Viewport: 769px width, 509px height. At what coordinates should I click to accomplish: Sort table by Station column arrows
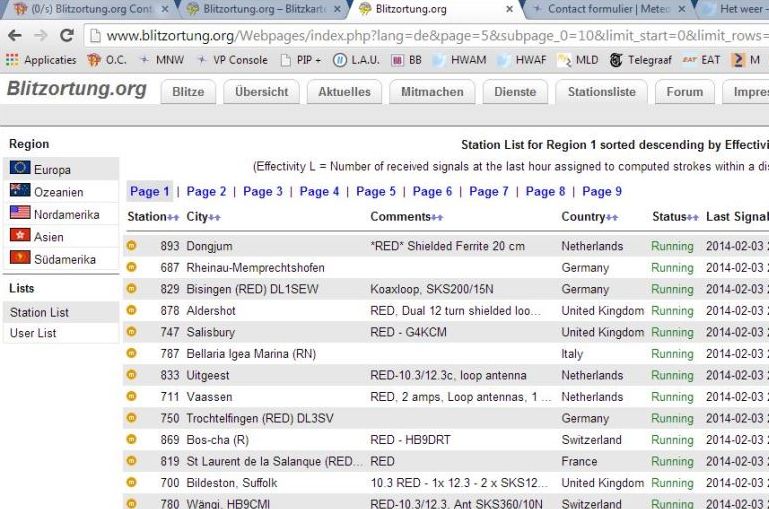tap(173, 218)
